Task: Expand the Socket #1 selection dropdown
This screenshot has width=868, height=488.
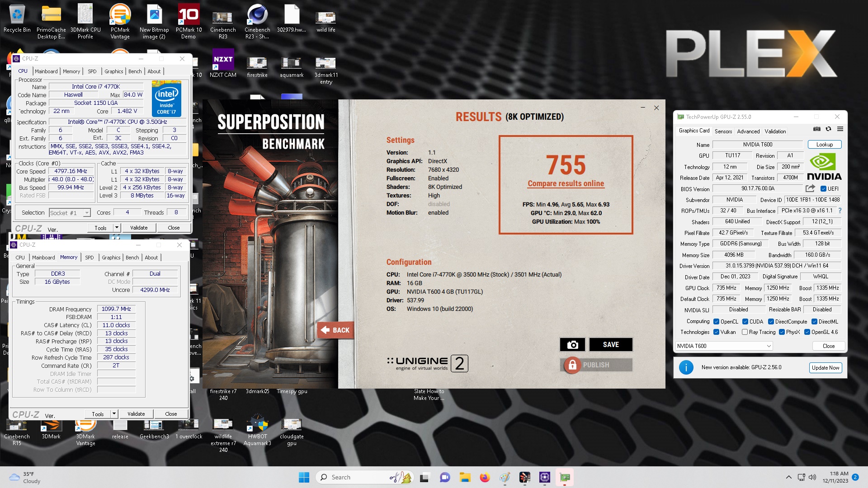Action: [87, 213]
